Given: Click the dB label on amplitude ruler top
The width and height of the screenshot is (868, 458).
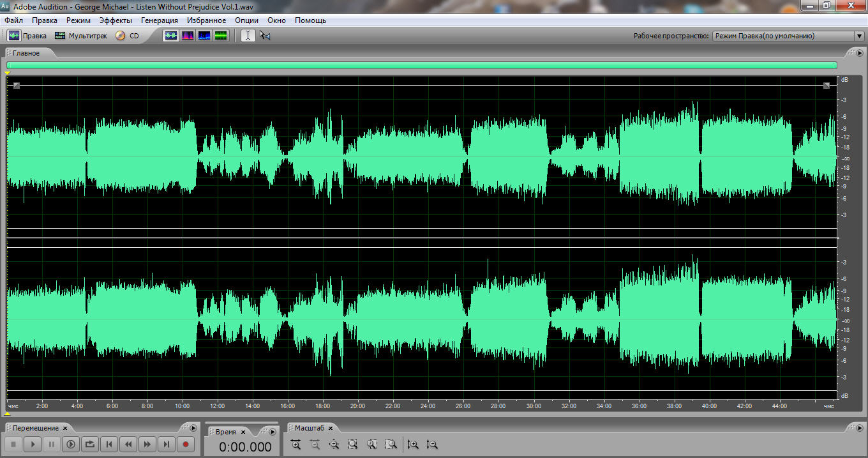Looking at the screenshot, I should pos(844,80).
